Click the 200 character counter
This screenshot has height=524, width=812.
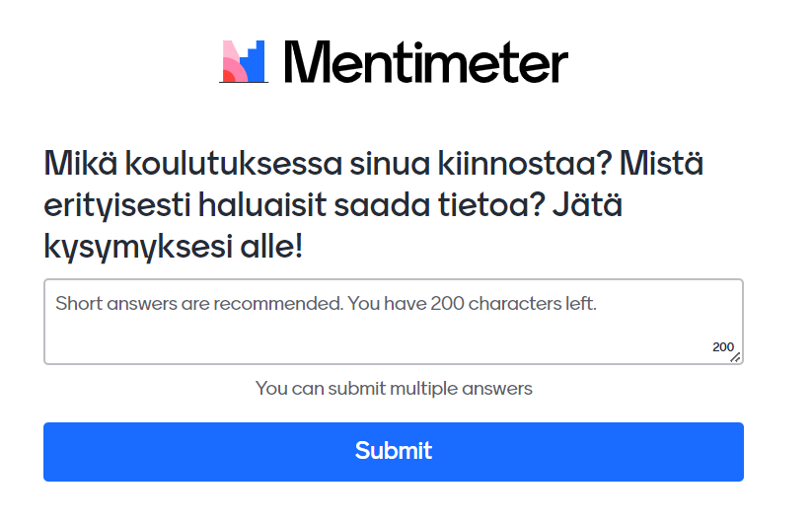pyautogui.click(x=722, y=347)
